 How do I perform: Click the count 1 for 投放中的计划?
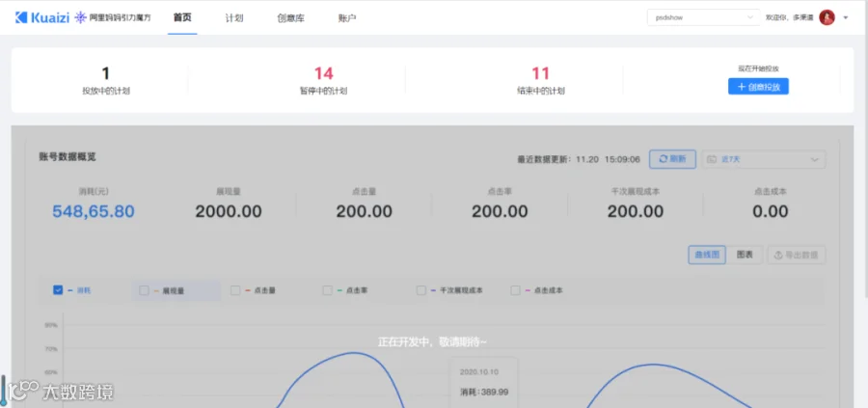pos(106,73)
